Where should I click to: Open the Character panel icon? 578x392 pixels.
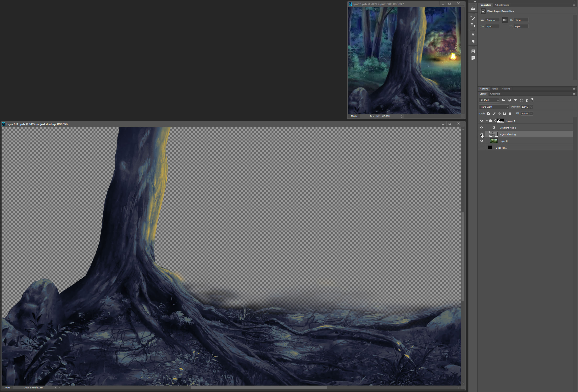(x=473, y=35)
